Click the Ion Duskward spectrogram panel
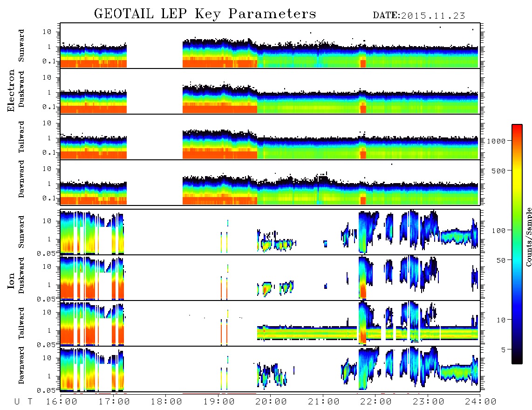532x410 pixels. pos(270,278)
